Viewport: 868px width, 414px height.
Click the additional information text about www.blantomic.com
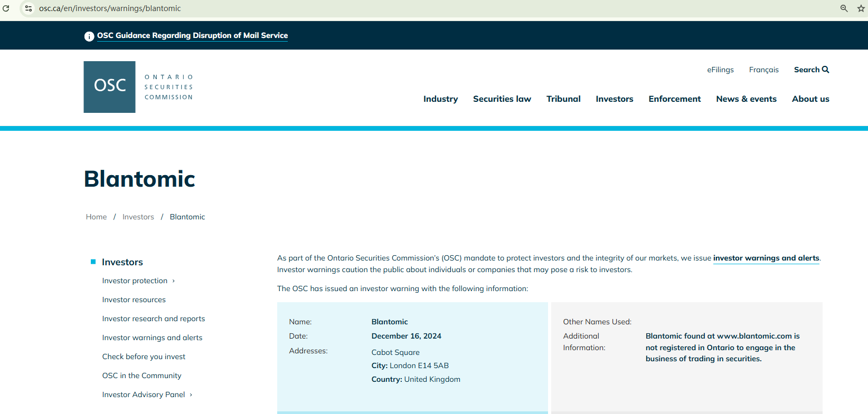723,348
